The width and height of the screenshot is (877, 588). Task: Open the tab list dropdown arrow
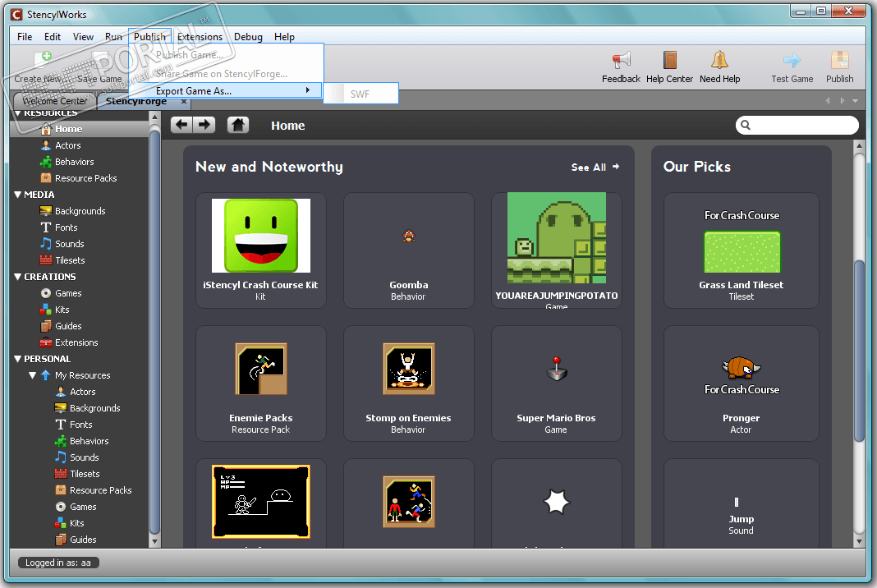pyautogui.click(x=855, y=101)
